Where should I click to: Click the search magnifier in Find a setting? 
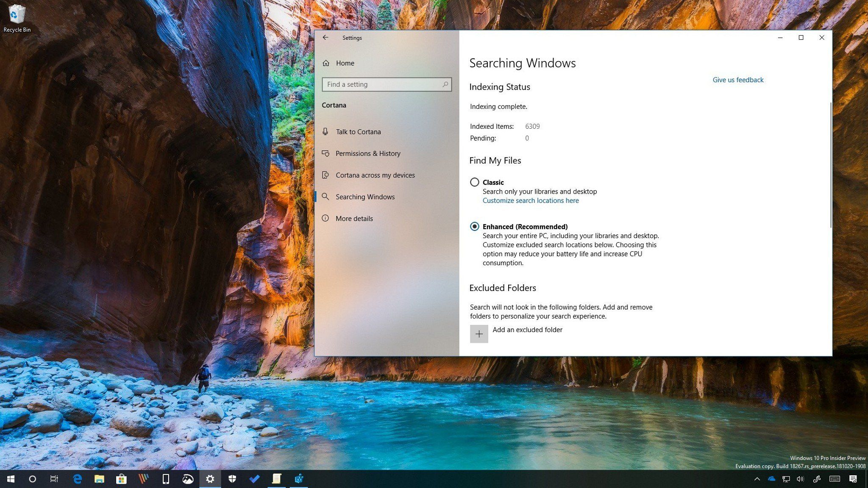(445, 84)
